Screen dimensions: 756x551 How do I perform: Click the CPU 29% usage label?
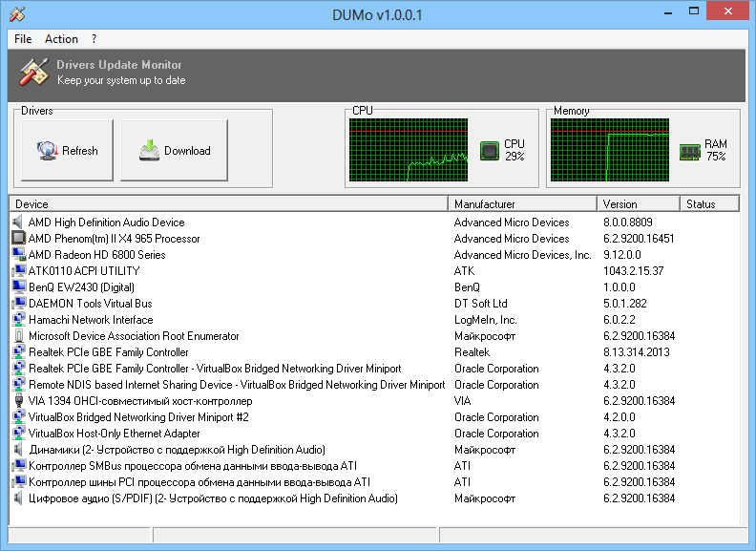coord(514,150)
